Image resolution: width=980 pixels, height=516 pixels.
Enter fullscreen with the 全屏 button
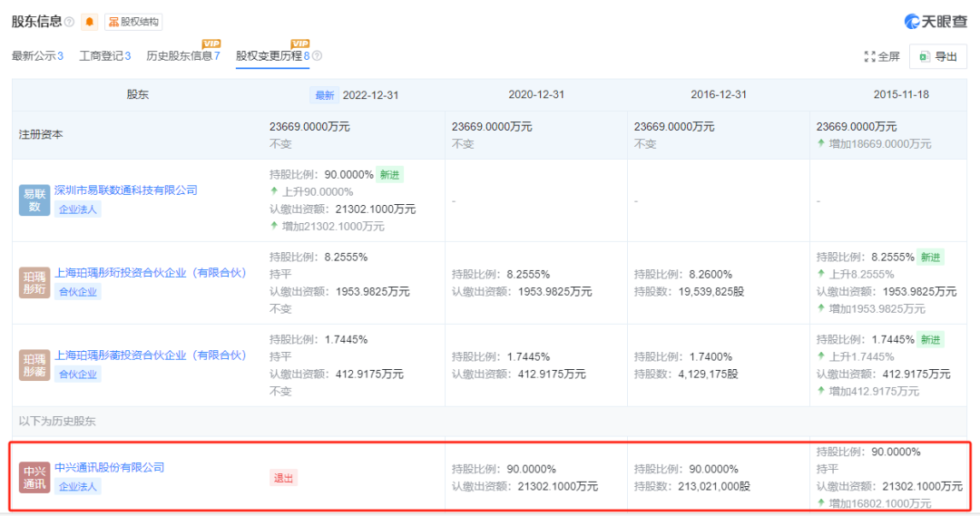click(882, 57)
